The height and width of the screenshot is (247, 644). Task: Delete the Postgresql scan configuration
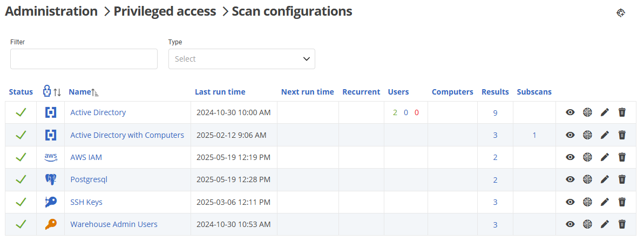click(622, 179)
